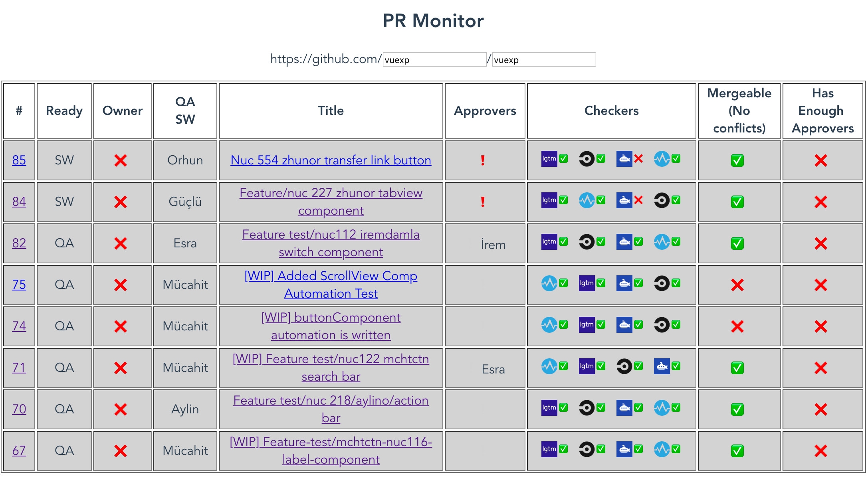Click the lgtm checker icon for PR 74
This screenshot has height=478, width=868.
[587, 325]
